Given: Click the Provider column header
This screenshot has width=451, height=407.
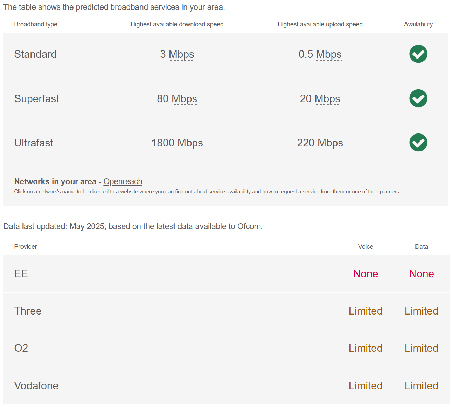Looking at the screenshot, I should (x=25, y=247).
